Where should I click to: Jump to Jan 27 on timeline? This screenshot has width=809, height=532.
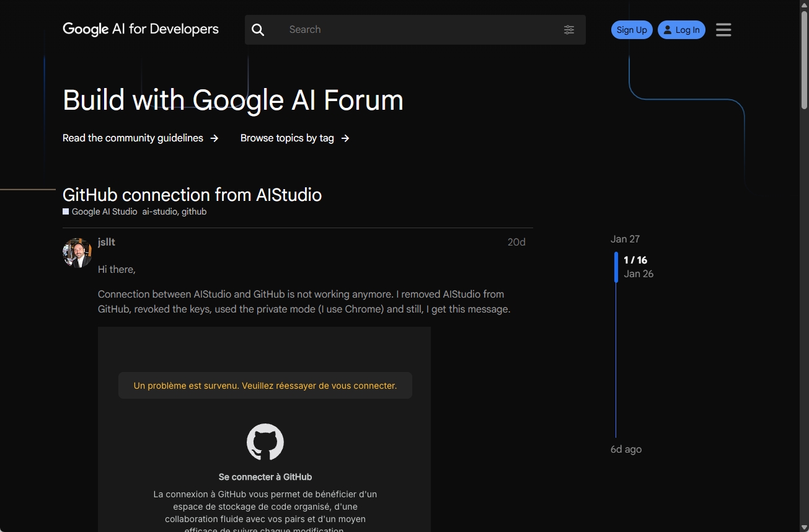coord(625,239)
